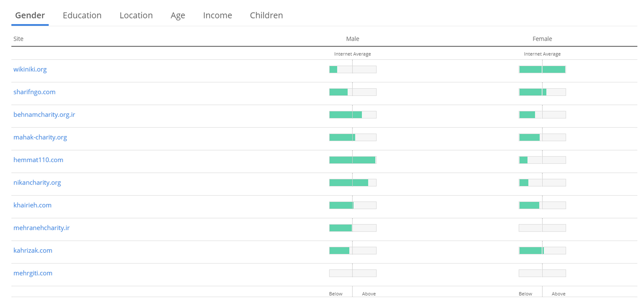
Task: Show the Income demographics tab
Action: (x=217, y=15)
